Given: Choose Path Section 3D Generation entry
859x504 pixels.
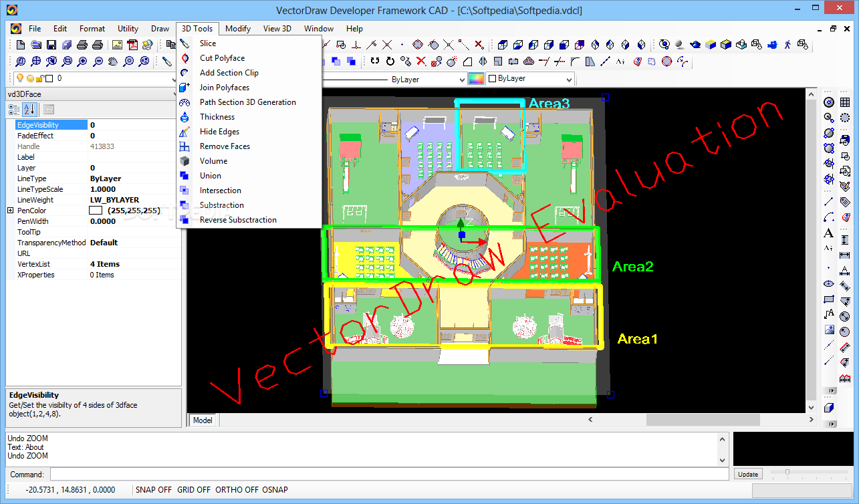Looking at the screenshot, I should 248,102.
